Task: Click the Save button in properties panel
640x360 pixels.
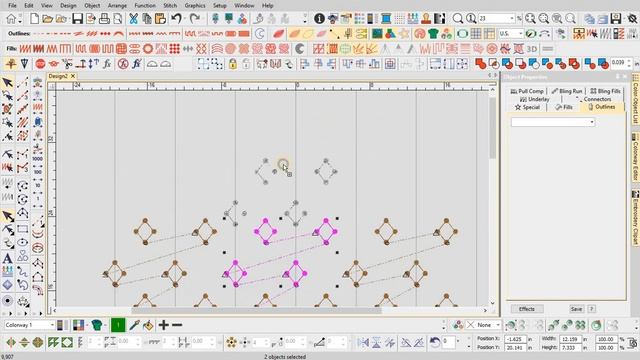Action: click(x=576, y=309)
